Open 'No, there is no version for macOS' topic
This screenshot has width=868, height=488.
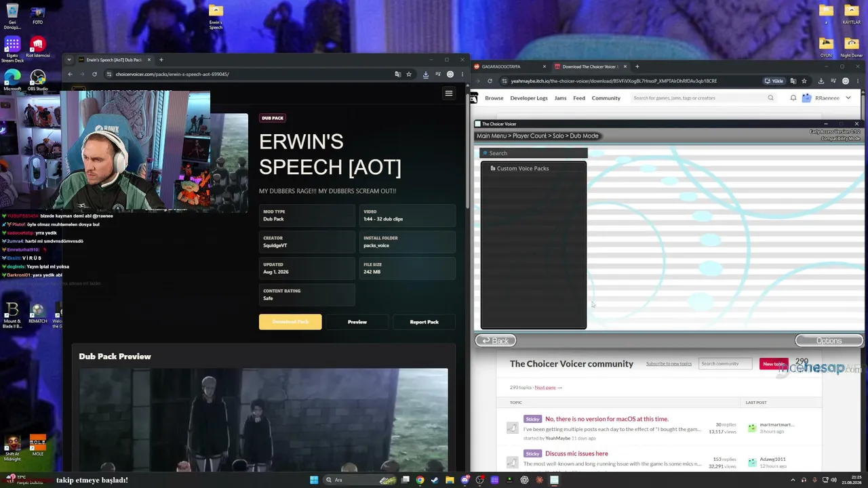pyautogui.click(x=607, y=419)
